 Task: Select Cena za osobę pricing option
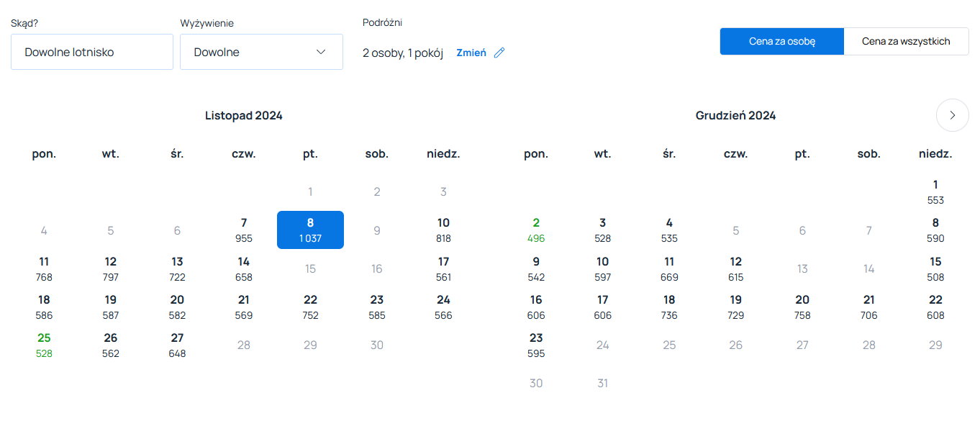click(x=782, y=41)
